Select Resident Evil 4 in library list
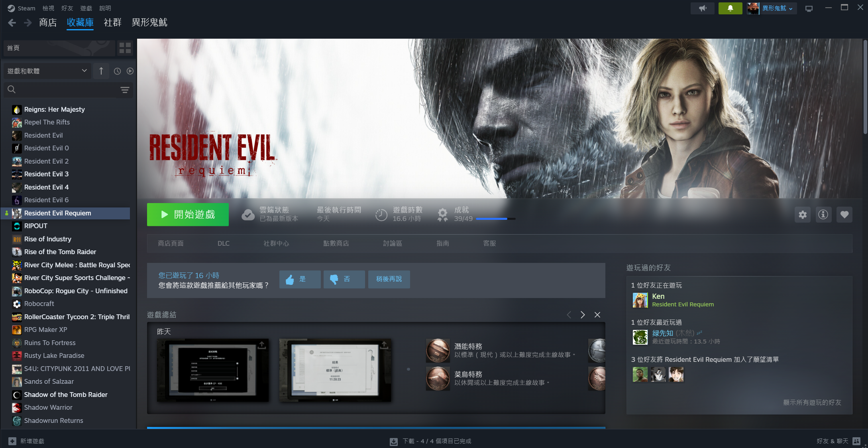 click(x=46, y=187)
